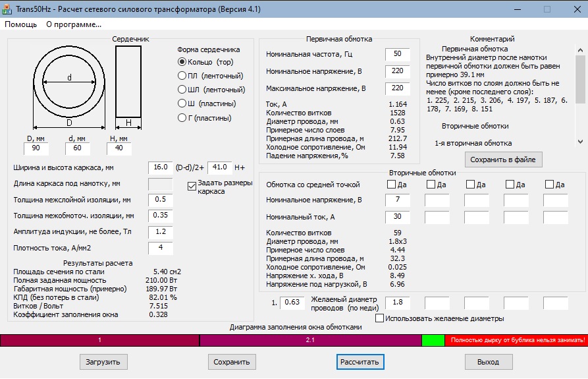This screenshot has height=379, width=588.
Task: Choose the Ш (пластины) core shape
Action: 182,103
